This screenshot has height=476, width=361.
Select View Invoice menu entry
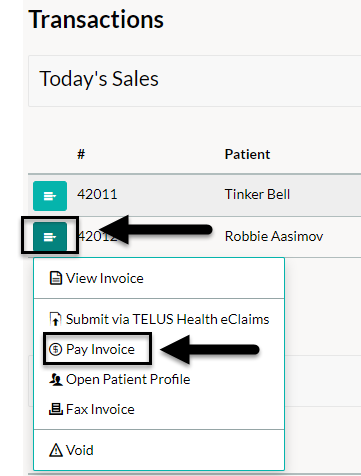point(159,278)
